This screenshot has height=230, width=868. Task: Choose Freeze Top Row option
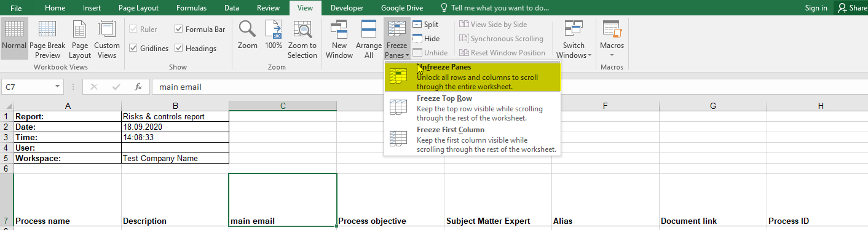pyautogui.click(x=472, y=108)
